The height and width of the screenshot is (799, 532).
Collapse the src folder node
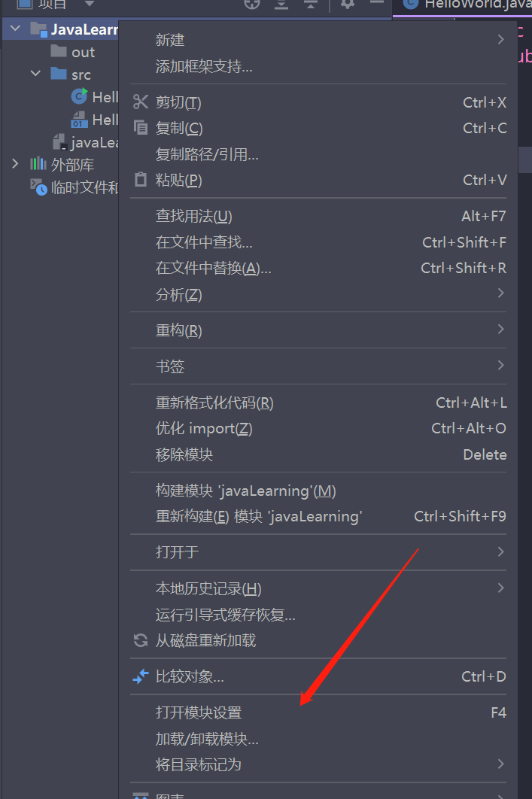tap(35, 74)
